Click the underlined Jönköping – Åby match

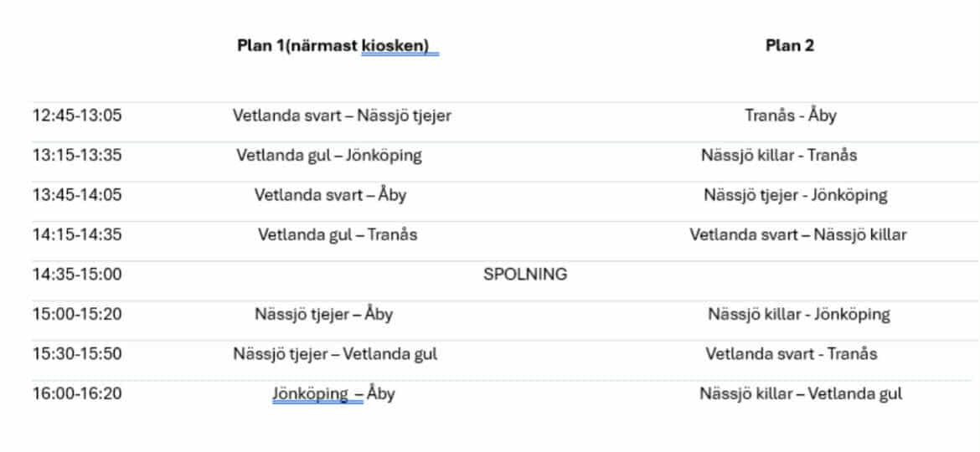333,393
